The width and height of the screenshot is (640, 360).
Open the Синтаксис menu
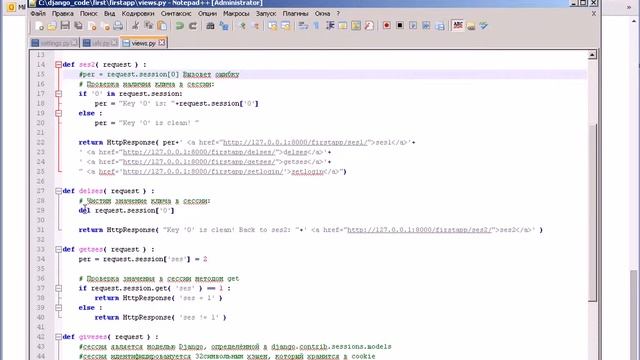tap(176, 13)
